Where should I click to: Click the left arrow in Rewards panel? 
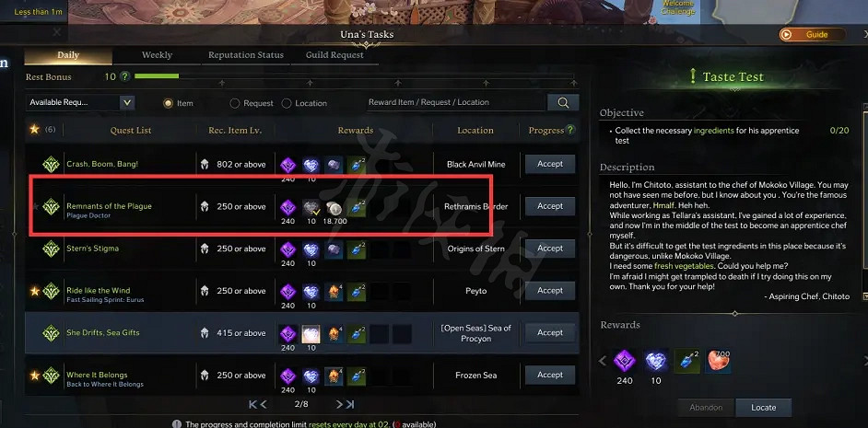click(603, 361)
